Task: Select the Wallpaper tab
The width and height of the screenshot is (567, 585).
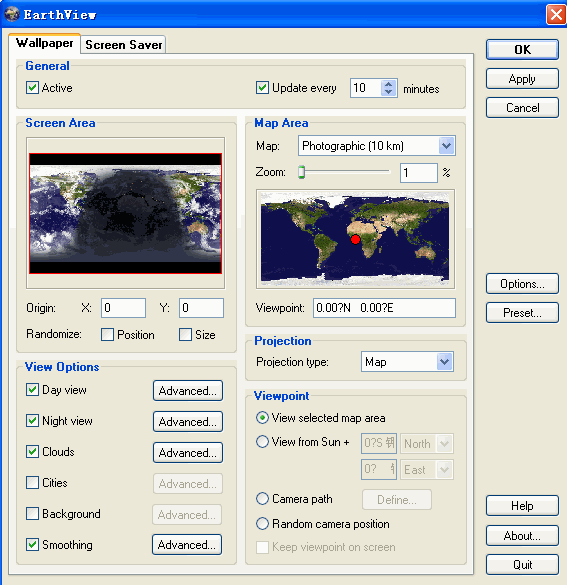Action: click(x=44, y=43)
